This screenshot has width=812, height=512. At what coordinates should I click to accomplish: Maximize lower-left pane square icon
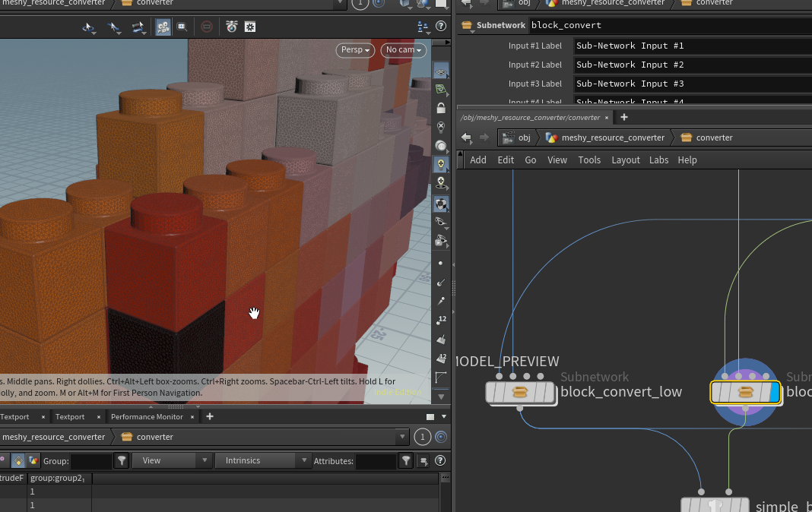coord(430,417)
